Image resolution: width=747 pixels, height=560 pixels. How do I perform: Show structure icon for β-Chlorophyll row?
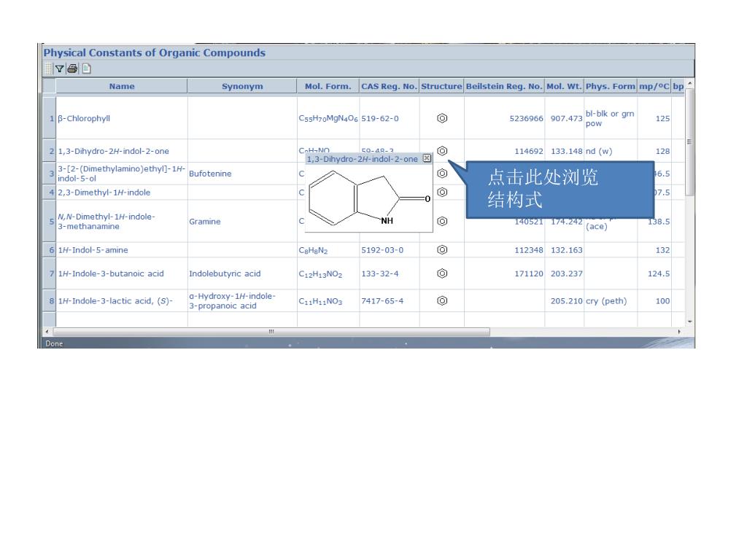[442, 118]
